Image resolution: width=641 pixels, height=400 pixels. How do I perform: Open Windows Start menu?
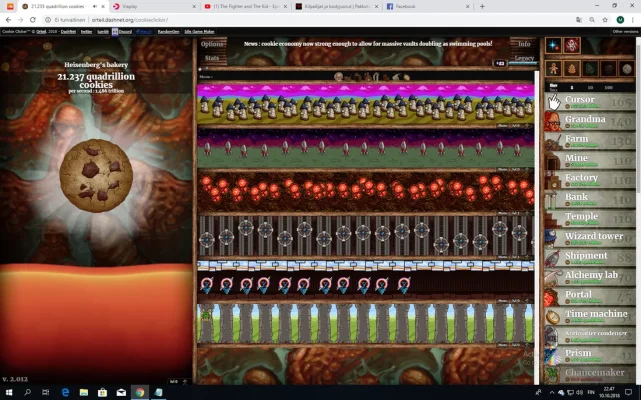(8, 392)
